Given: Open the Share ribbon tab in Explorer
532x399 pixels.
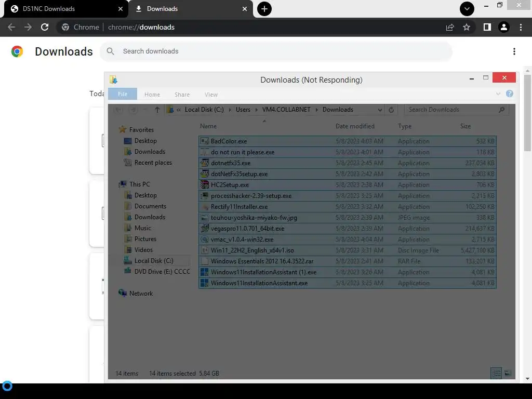Looking at the screenshot, I should coord(182,95).
